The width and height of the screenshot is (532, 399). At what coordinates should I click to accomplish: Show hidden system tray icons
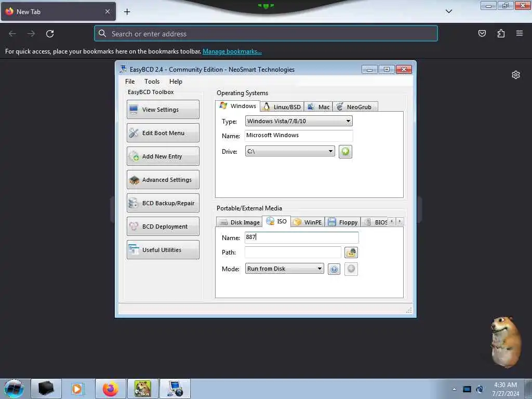pos(454,389)
